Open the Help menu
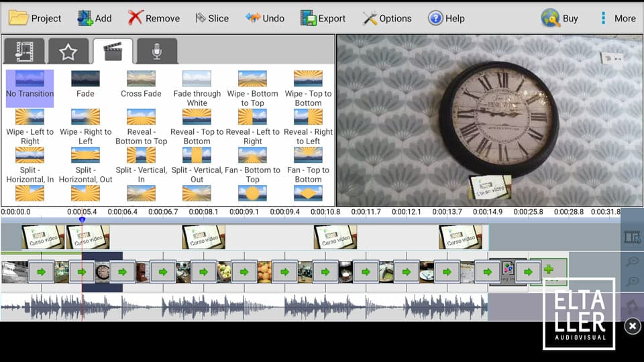Image resolution: width=644 pixels, height=362 pixels. 446,18
